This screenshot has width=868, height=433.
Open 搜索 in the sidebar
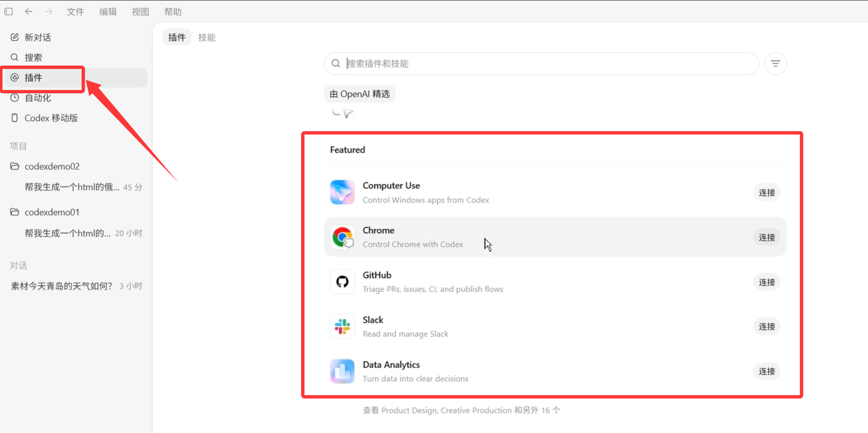point(76,57)
